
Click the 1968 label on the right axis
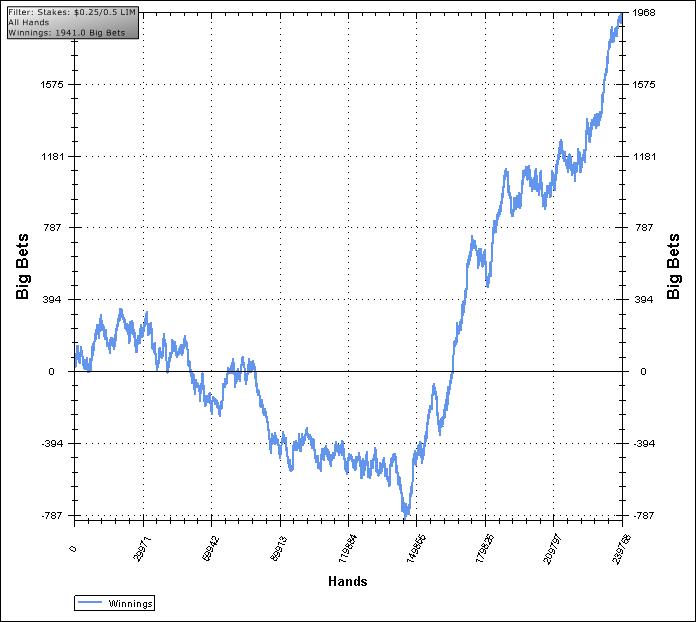644,12
